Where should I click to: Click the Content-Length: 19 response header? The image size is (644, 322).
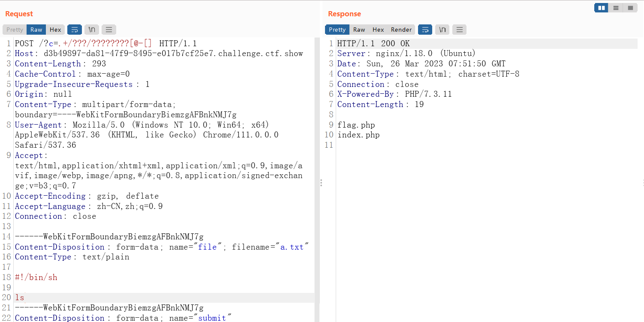[x=381, y=104]
